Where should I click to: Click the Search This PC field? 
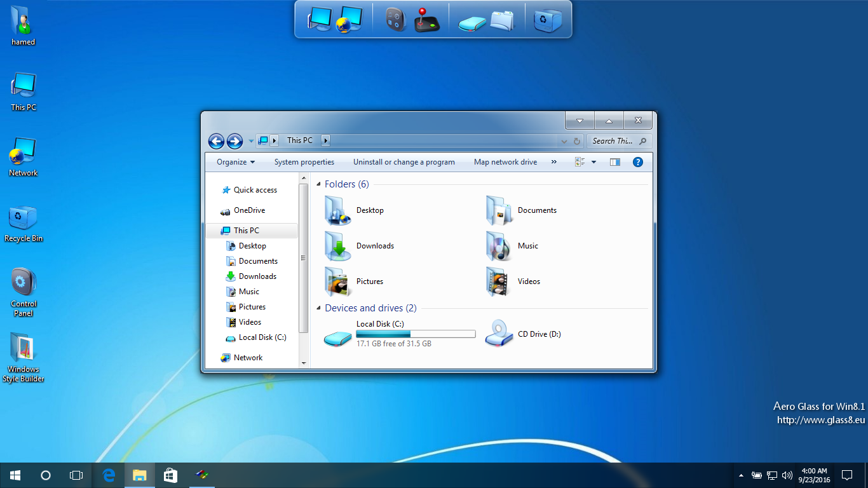(x=613, y=141)
